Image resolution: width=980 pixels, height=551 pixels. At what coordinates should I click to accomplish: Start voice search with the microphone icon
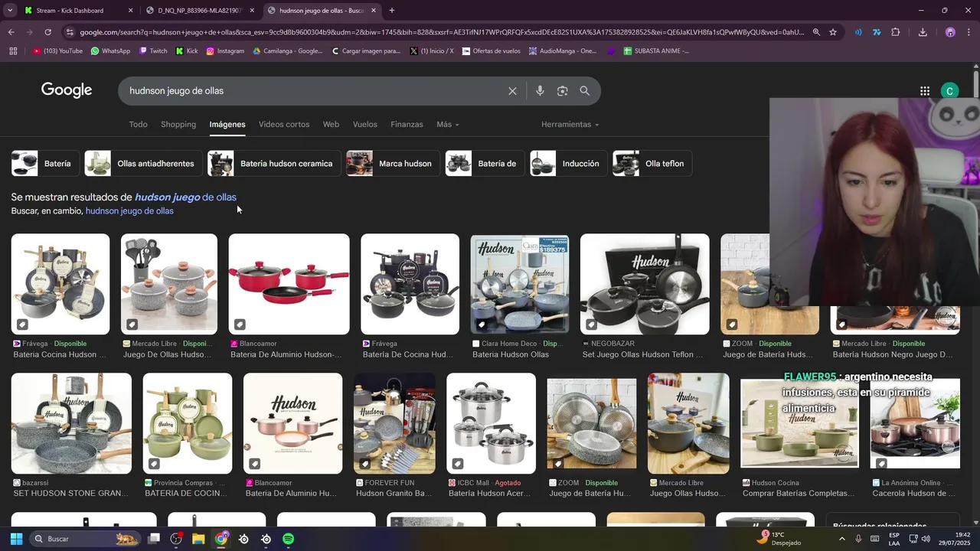pyautogui.click(x=540, y=91)
